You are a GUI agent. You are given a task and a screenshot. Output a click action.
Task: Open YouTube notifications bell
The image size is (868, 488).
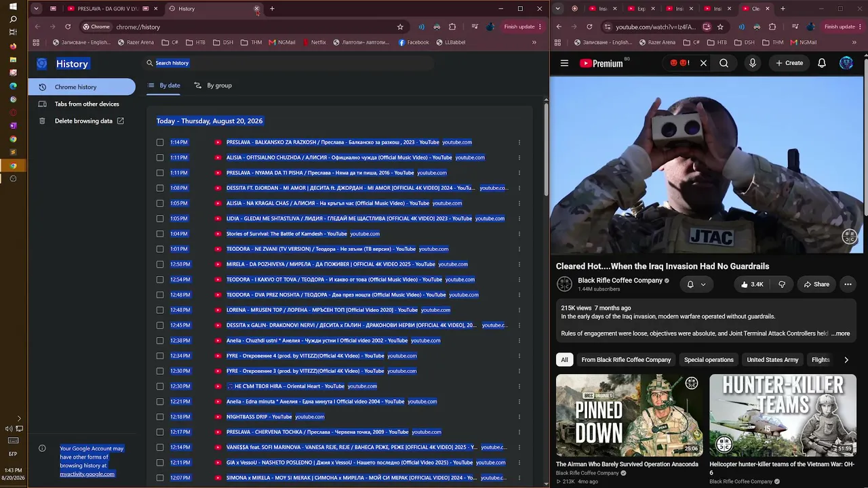point(822,63)
